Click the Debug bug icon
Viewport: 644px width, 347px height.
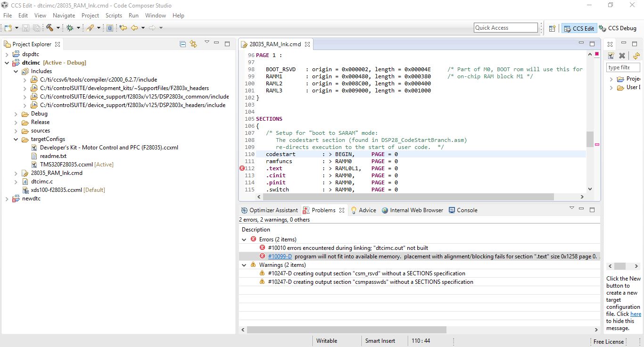pyautogui.click(x=70, y=28)
